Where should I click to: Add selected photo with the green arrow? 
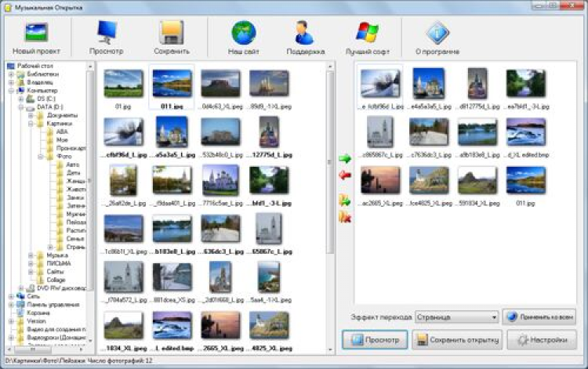[345, 158]
